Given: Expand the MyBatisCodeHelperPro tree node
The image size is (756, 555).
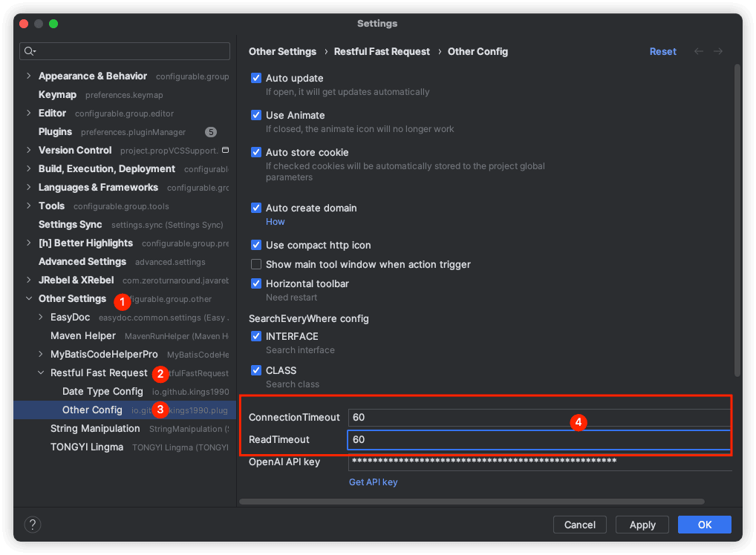Looking at the screenshot, I should [41, 354].
